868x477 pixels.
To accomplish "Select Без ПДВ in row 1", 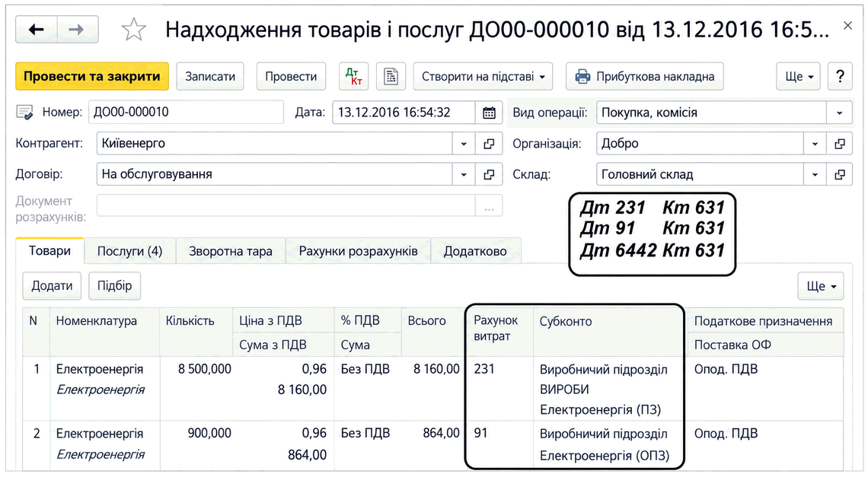I will coord(365,370).
